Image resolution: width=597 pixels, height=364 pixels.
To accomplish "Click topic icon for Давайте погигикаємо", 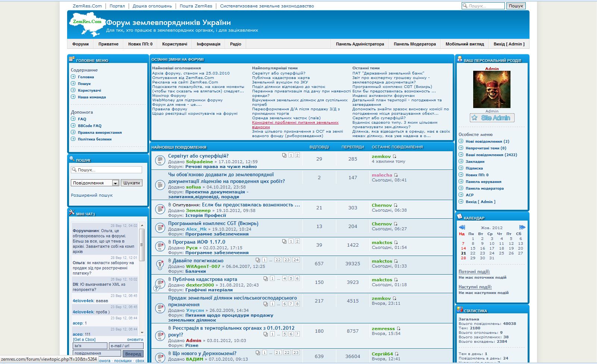I will 160,265.
